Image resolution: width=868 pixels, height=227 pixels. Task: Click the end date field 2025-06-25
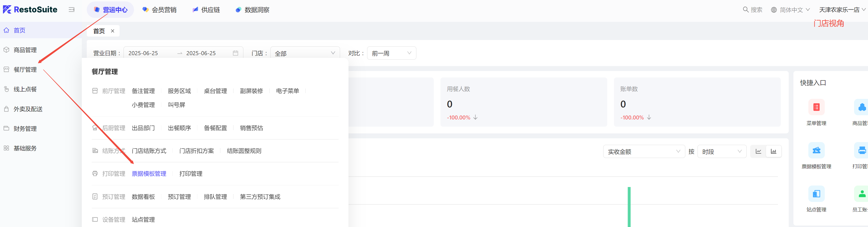point(201,53)
